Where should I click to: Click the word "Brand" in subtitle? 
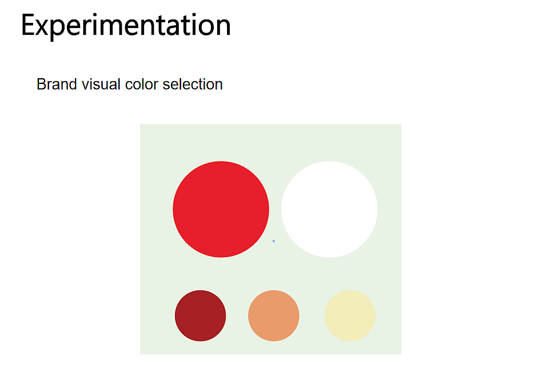click(57, 85)
